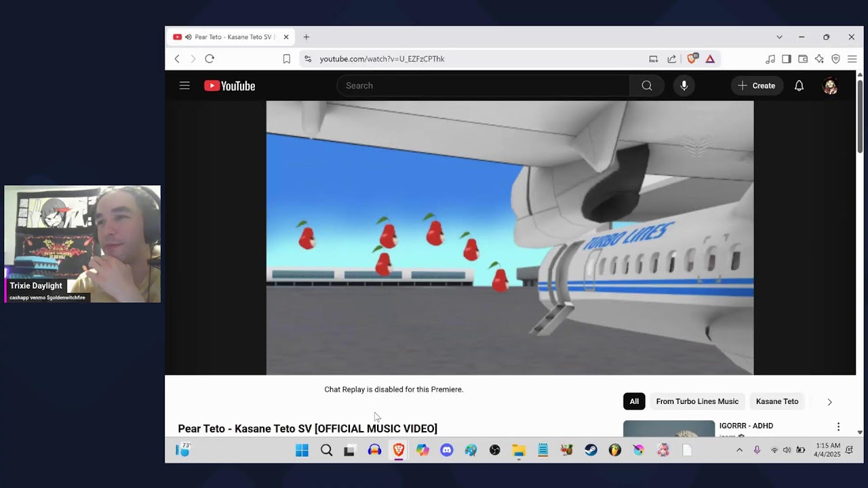Open the Copilot taskbar icon
The image size is (868, 488).
point(422,450)
